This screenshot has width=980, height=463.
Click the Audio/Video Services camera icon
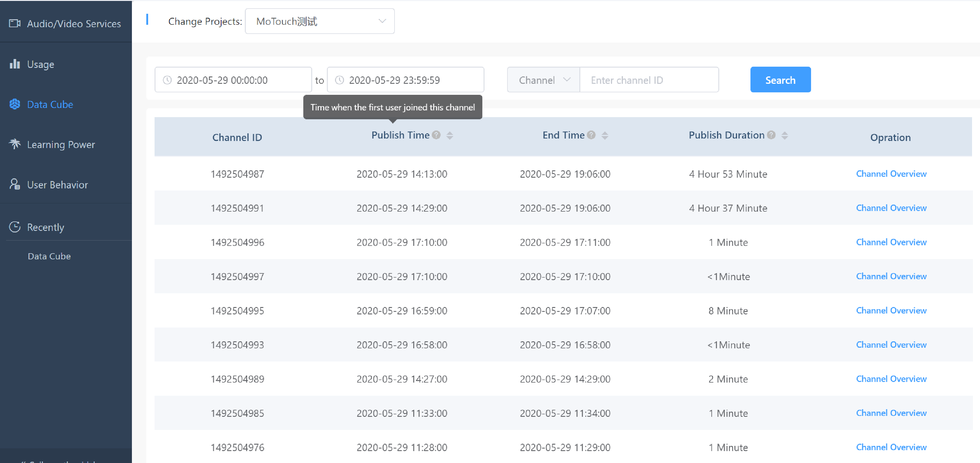coord(14,23)
